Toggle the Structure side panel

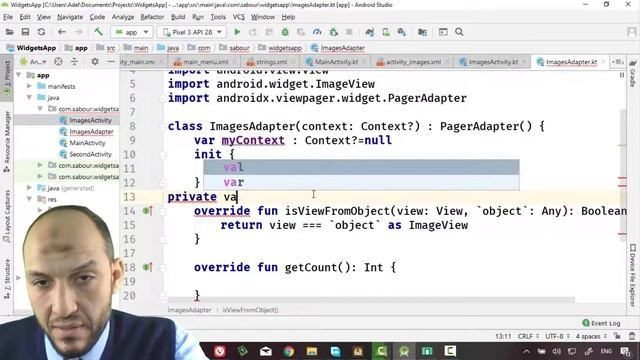[x=7, y=279]
